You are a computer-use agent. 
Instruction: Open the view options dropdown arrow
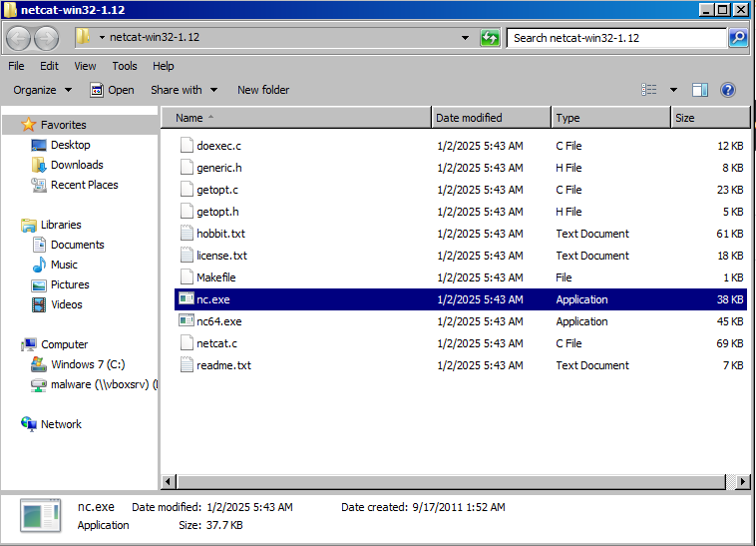tap(673, 90)
